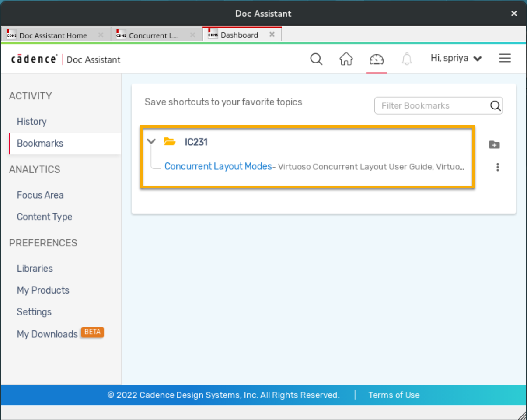Click the magnifier in Filter Bookmarks field
This screenshot has width=527, height=420.
point(495,105)
